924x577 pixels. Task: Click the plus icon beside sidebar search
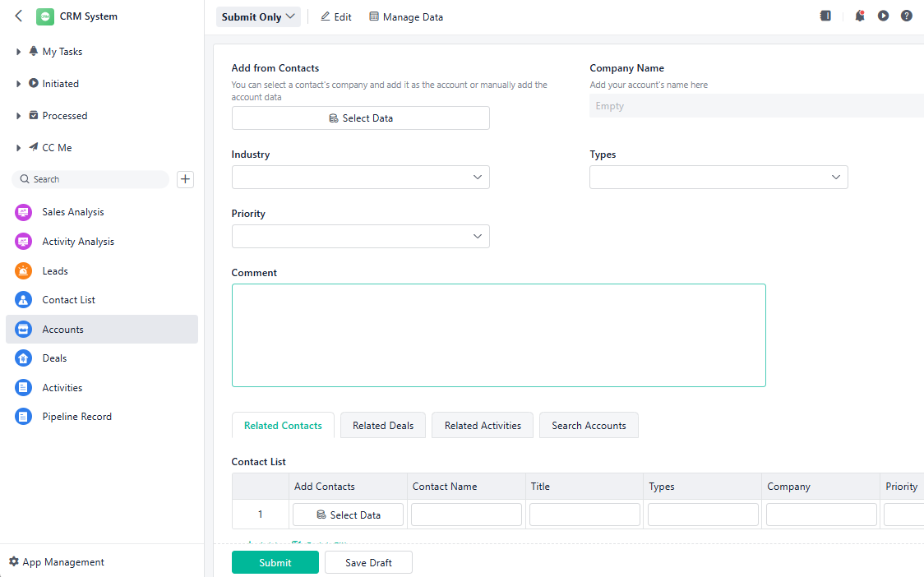coord(185,179)
